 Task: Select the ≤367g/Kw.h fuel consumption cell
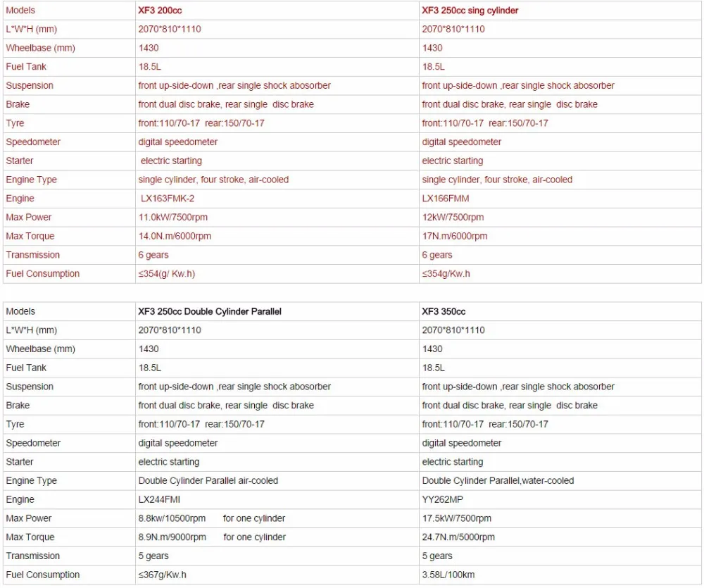coord(163,575)
